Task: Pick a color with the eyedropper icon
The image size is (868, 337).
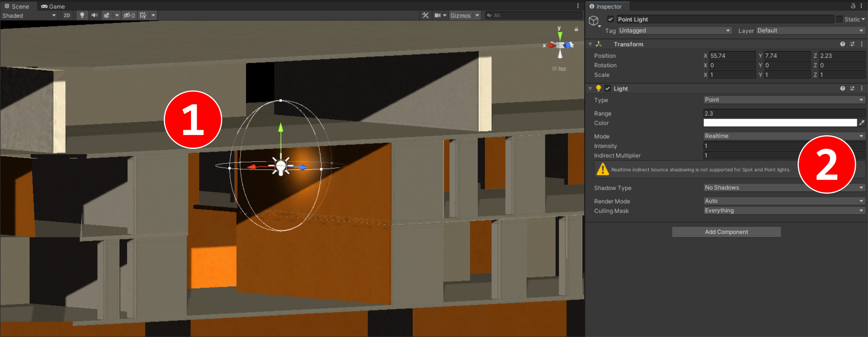Action: tap(862, 123)
